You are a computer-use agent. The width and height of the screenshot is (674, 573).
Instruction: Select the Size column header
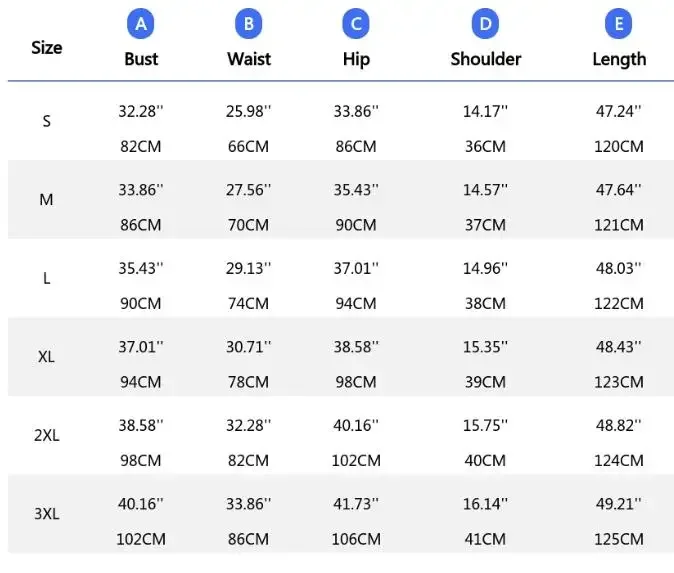click(x=46, y=47)
